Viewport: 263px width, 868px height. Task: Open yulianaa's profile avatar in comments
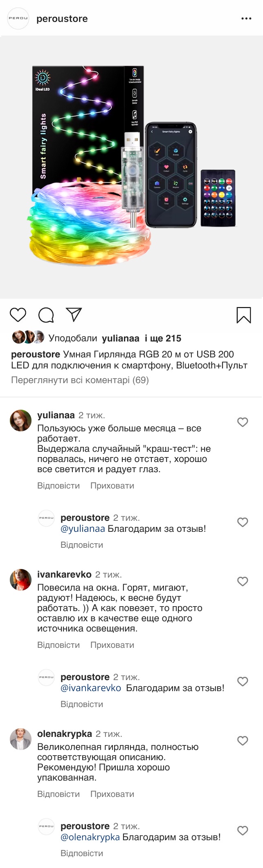[x=20, y=420]
